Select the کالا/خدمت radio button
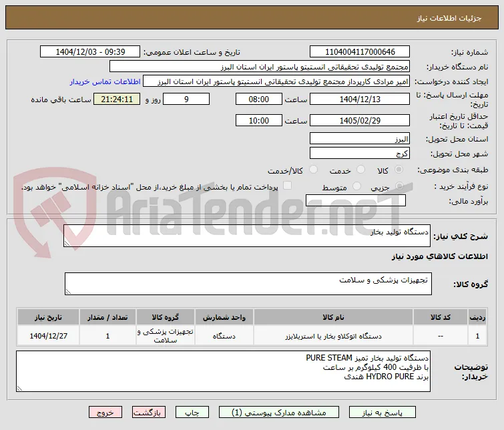This screenshot has height=430, width=504. (313, 170)
